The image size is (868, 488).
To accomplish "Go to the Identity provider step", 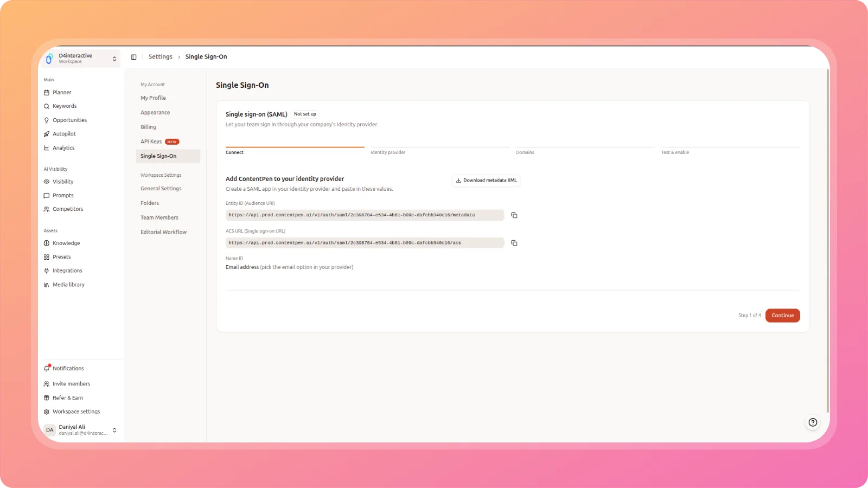I will (x=441, y=151).
